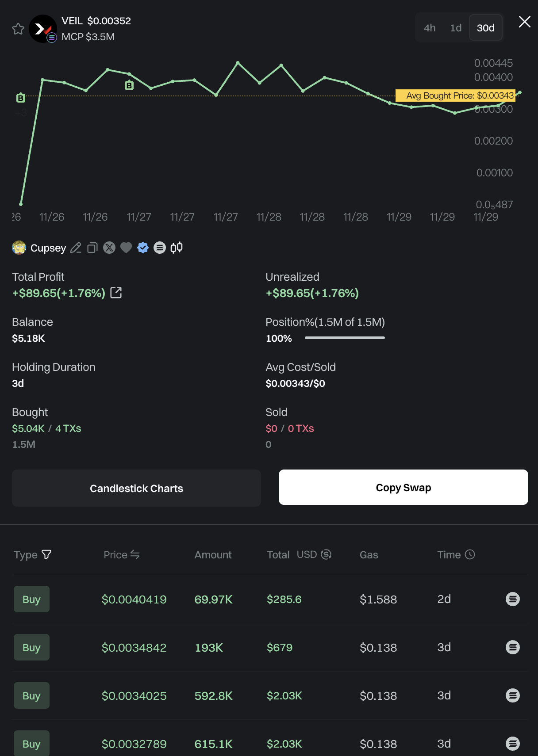Click the Position% progress bar
Viewport: 538px width, 756px height.
point(345,338)
